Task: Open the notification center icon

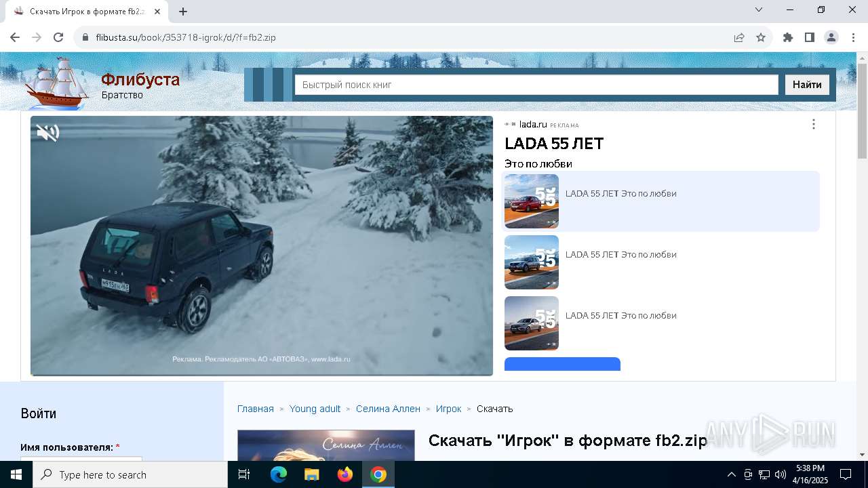Action: pos(846,474)
